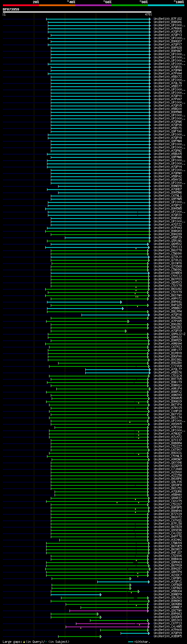Click the white query sequence ruler bar
Image resolution: width=187 pixels, height=644 pixels.
(x=77, y=12)
